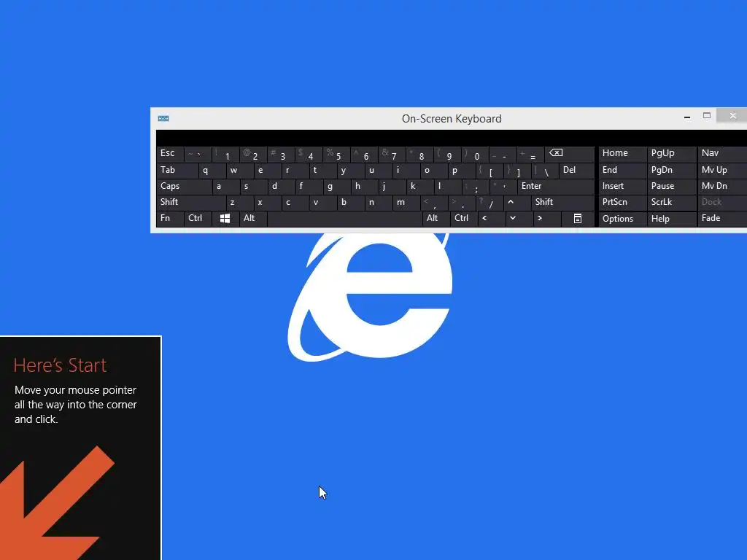The image size is (747, 560).
Task: Open the Help key
Action: 671,219
